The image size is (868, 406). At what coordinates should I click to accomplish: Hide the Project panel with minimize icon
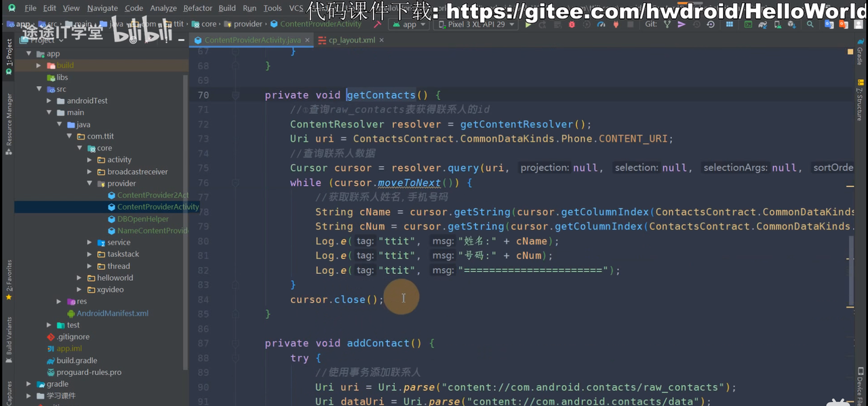(x=182, y=40)
